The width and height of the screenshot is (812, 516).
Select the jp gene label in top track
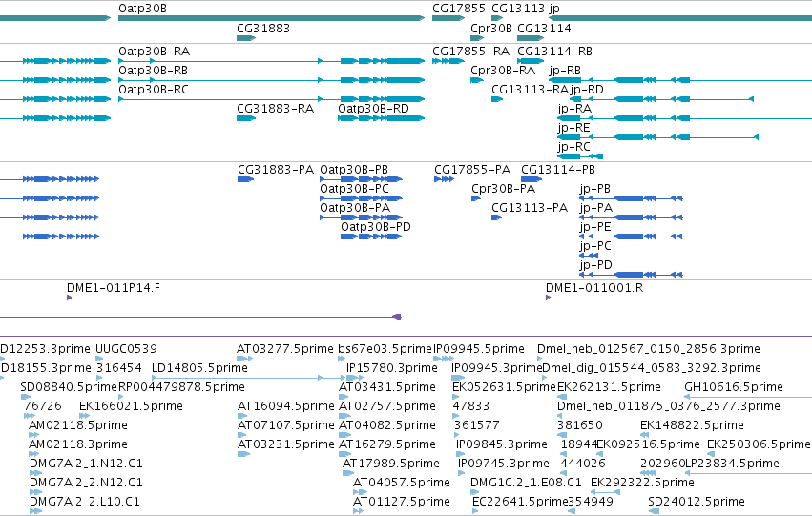point(554,9)
